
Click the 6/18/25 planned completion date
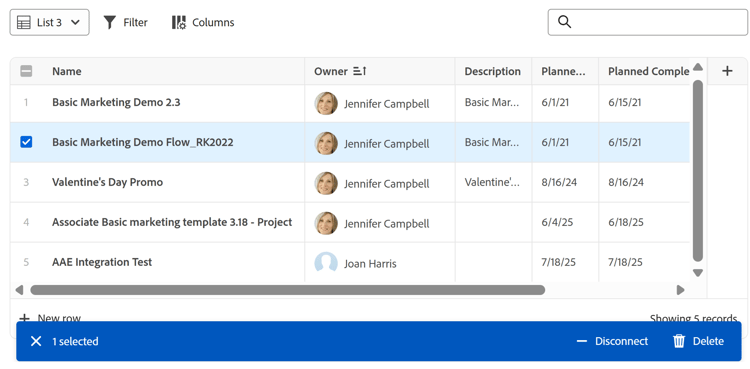[x=626, y=222]
